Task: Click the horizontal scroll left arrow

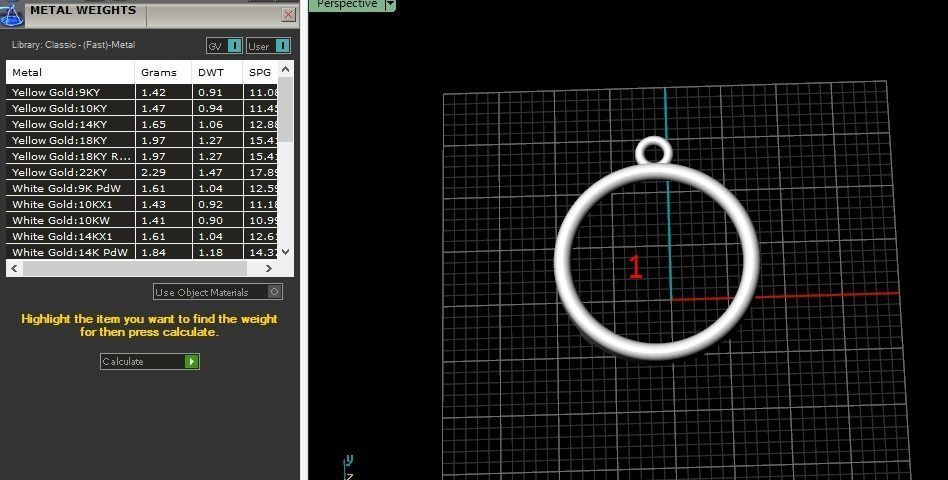Action: coord(15,268)
